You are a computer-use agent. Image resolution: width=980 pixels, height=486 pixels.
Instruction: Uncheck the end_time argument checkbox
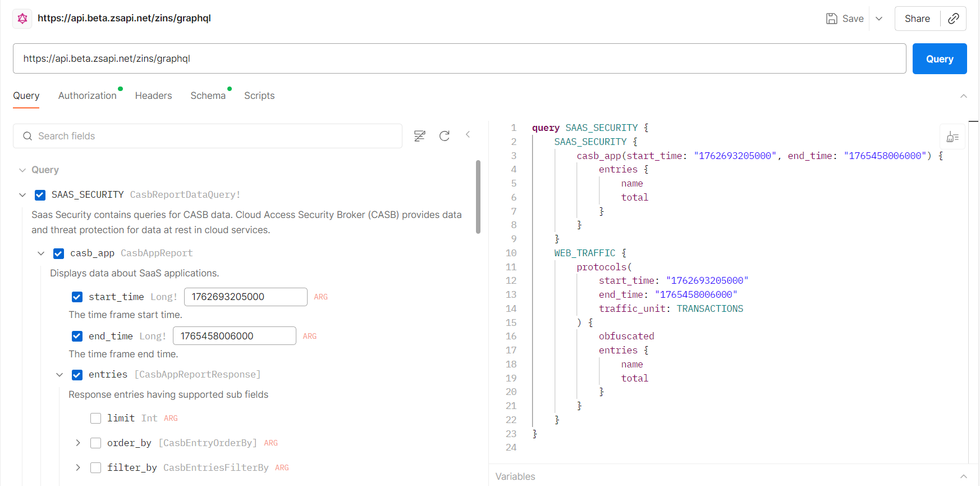tap(77, 336)
